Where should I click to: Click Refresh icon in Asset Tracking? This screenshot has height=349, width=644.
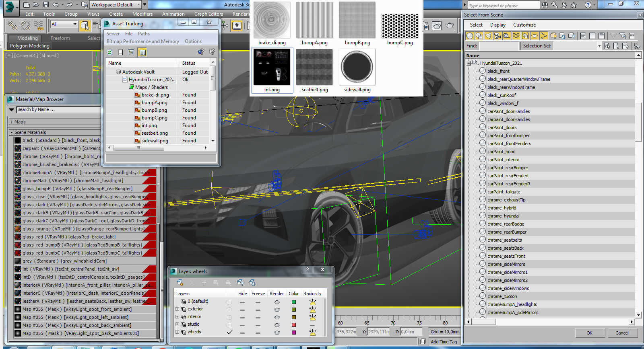(109, 52)
